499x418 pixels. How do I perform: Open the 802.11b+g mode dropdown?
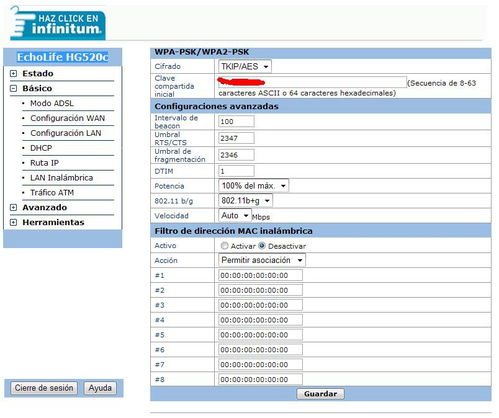[x=246, y=201]
